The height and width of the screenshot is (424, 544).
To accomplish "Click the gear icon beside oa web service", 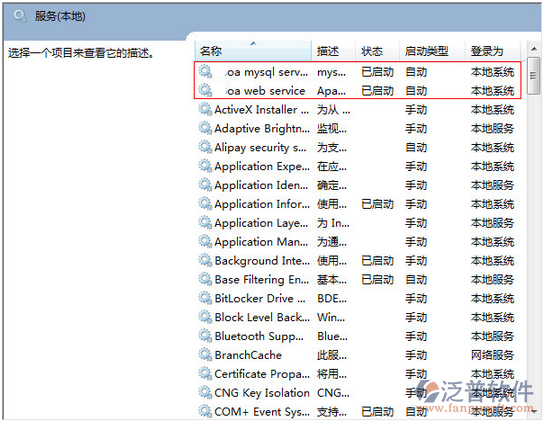I will (x=205, y=91).
